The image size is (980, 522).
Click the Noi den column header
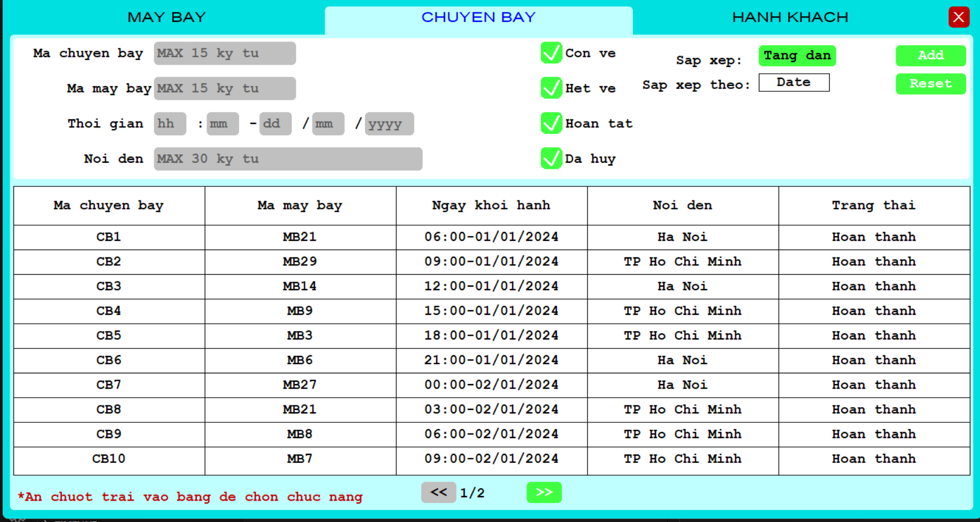pyautogui.click(x=683, y=206)
